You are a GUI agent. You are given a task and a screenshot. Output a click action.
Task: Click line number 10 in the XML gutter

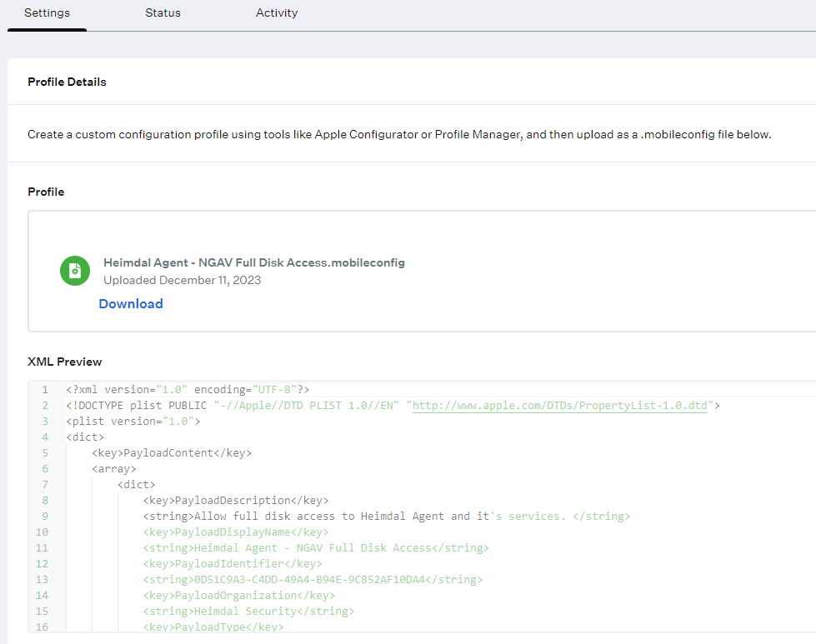(43, 532)
